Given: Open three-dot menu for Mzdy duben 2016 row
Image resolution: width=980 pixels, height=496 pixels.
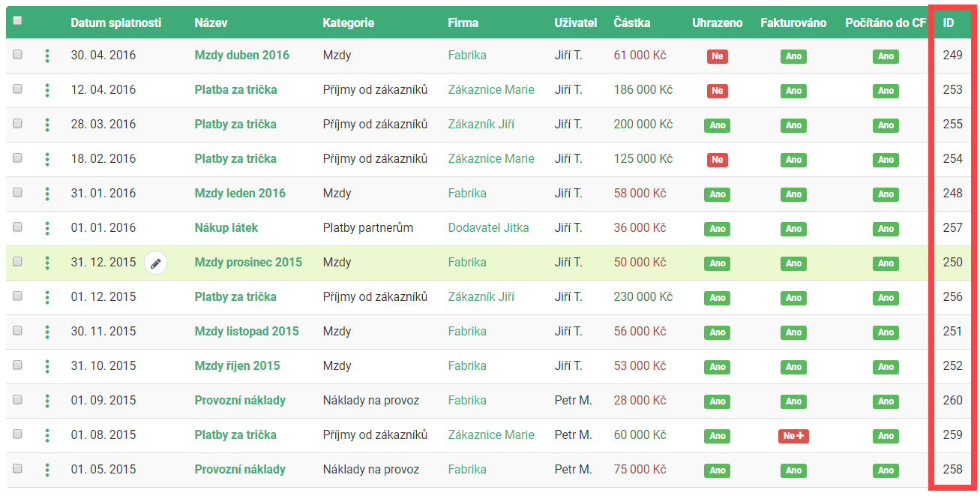Looking at the screenshot, I should tap(47, 56).
